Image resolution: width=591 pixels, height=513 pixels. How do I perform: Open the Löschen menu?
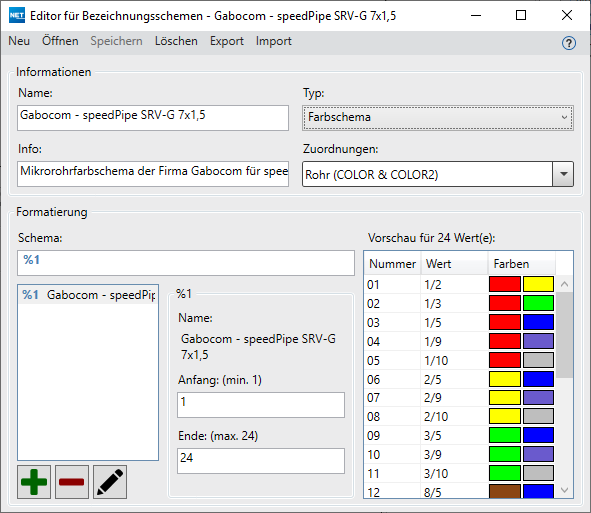[x=176, y=41]
